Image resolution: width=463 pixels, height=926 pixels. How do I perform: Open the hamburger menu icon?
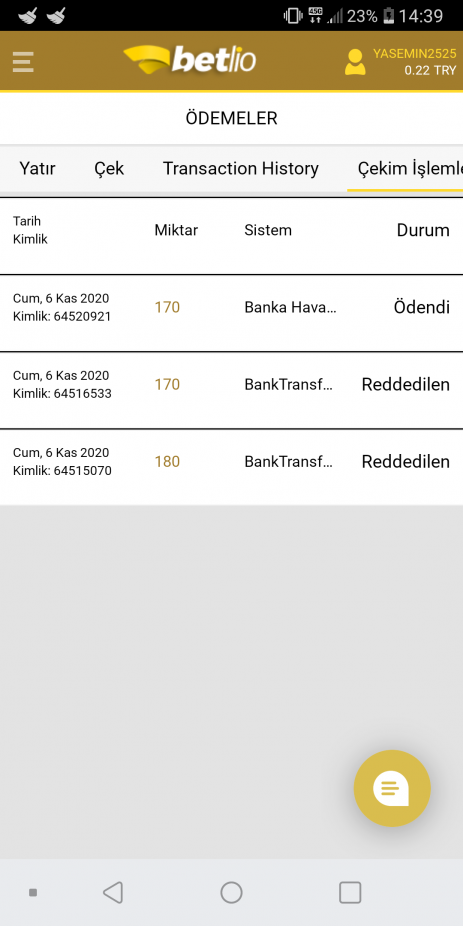(23, 62)
